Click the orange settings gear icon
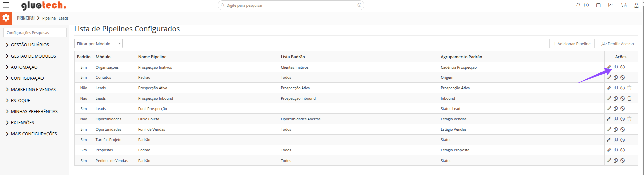The height and width of the screenshot is (175, 644). [x=6, y=18]
